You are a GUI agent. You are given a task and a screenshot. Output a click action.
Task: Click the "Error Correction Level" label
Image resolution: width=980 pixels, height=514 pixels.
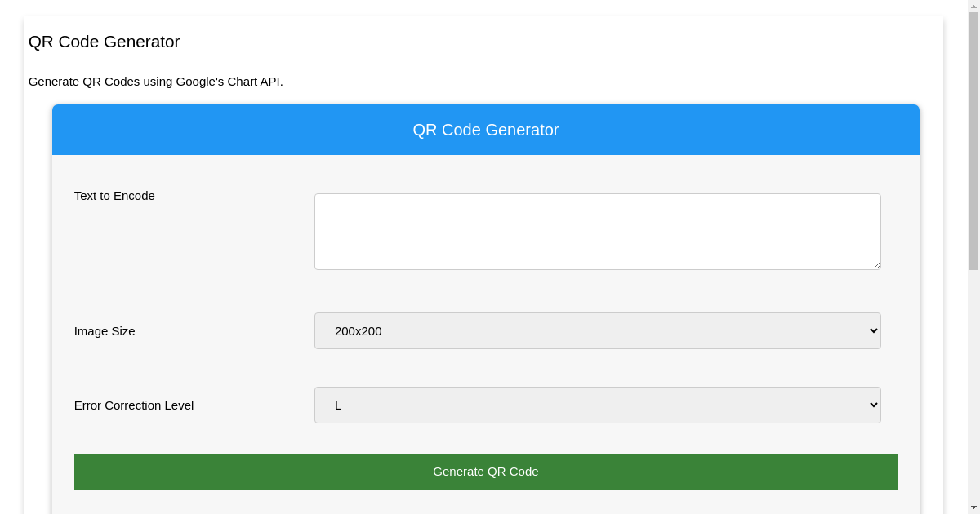click(x=134, y=405)
